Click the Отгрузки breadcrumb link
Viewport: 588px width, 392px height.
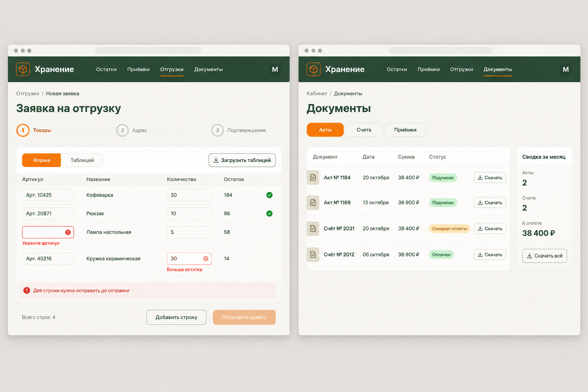28,93
